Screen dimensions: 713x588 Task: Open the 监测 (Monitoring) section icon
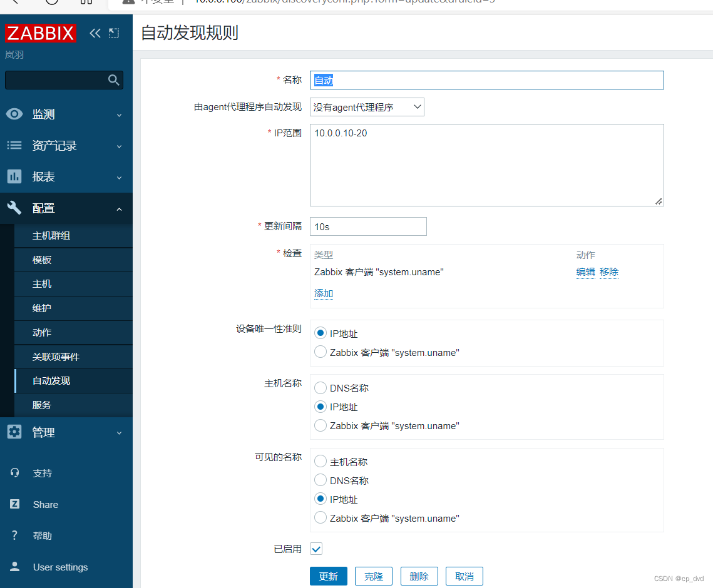click(14, 114)
